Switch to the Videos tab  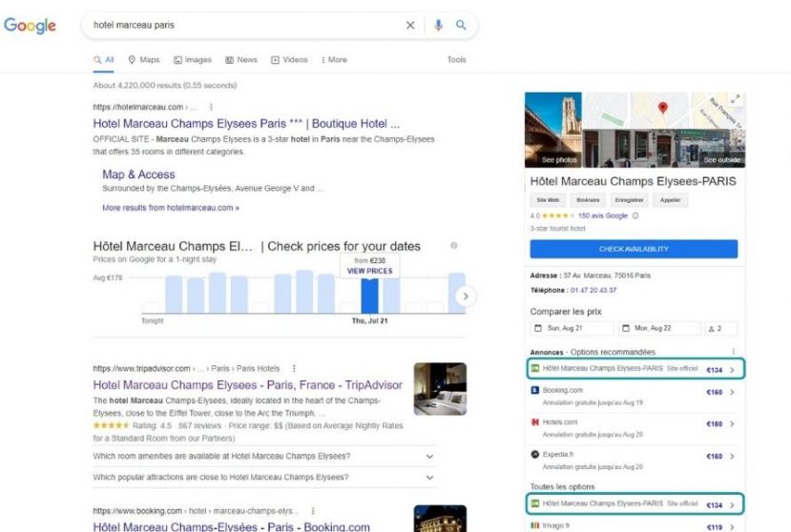[289, 59]
